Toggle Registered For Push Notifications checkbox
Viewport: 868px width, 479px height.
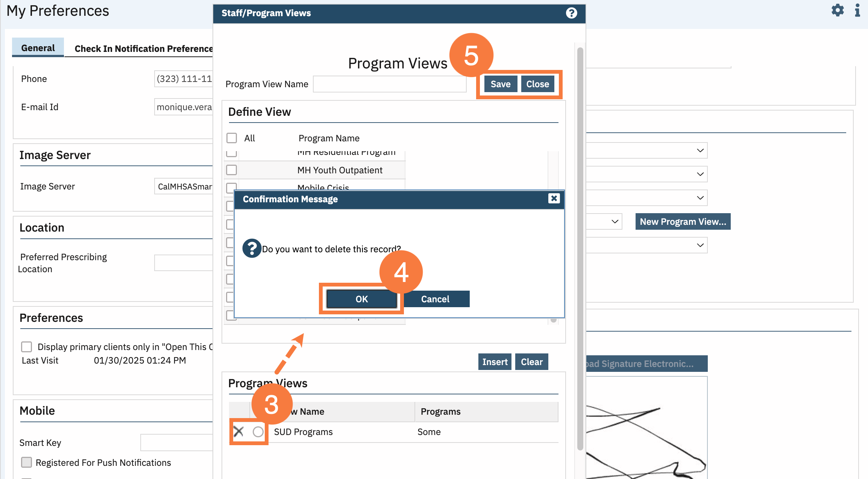coord(26,462)
